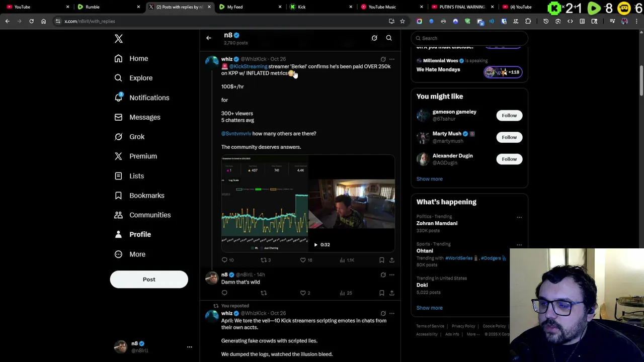This screenshot has height=362, width=644.
Task: Click the Grok profile summary icon in header
Action: pos(374,38)
